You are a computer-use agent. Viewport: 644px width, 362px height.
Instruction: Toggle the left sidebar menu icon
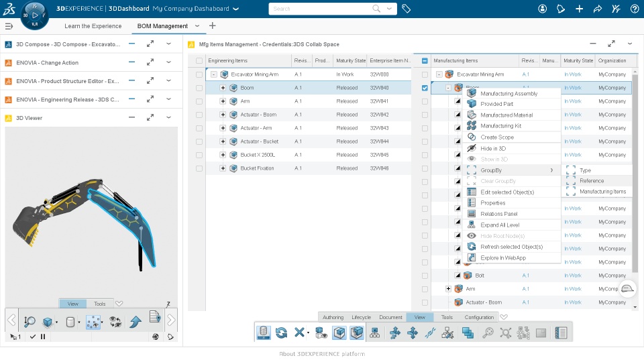coord(9,26)
